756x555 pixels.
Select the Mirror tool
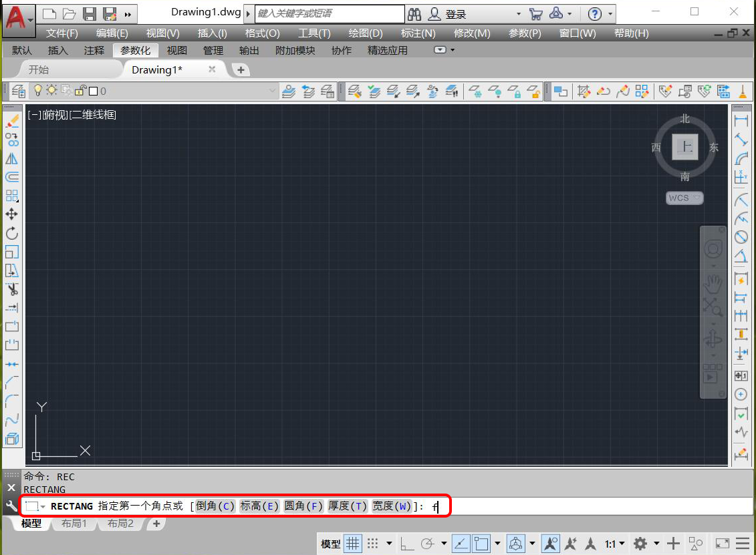point(12,158)
